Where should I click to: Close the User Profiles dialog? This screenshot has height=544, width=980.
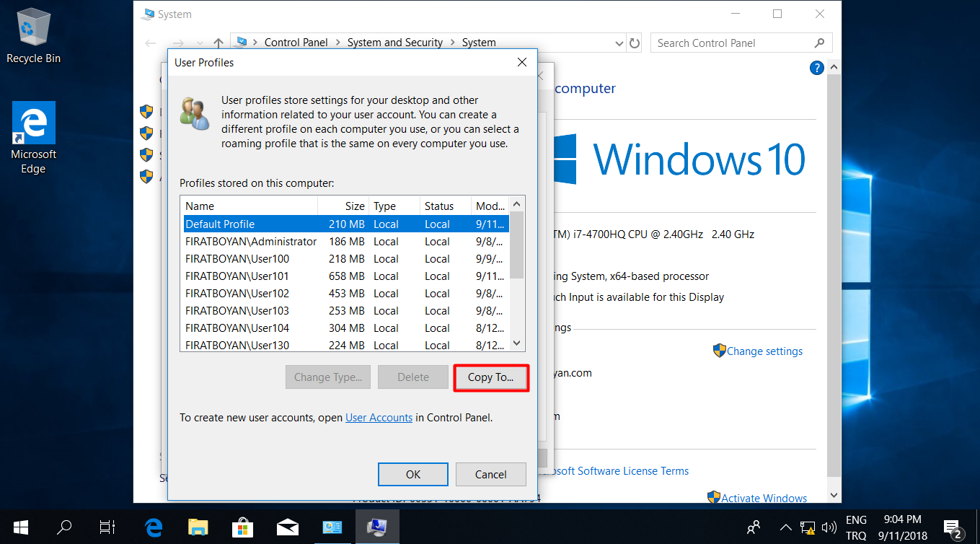tap(522, 63)
